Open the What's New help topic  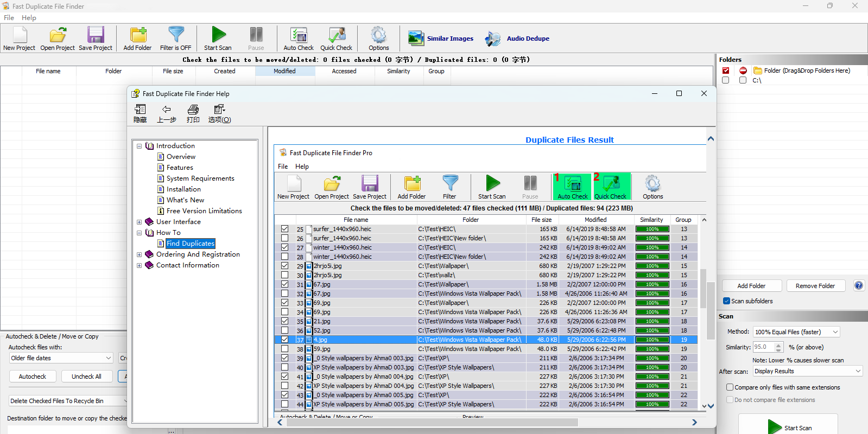(x=185, y=200)
